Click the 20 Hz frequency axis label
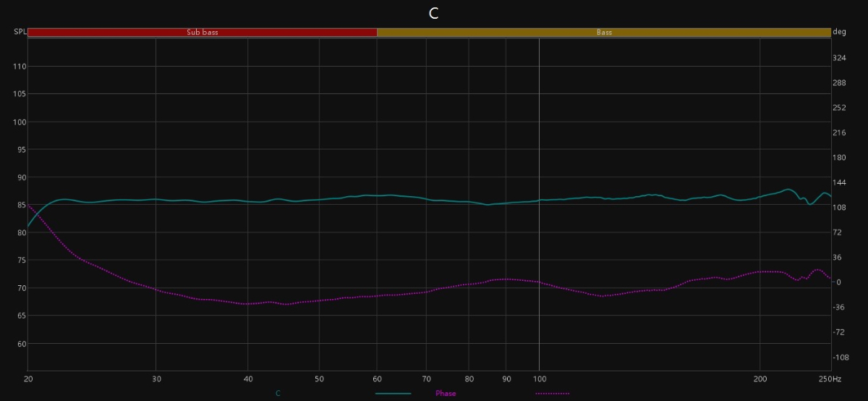 (x=28, y=379)
